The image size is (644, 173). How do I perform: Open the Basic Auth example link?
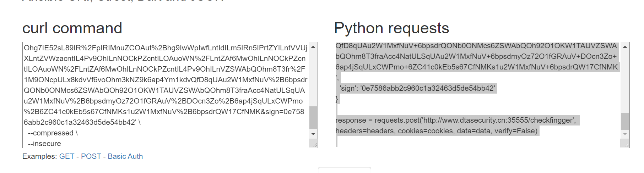[125, 156]
